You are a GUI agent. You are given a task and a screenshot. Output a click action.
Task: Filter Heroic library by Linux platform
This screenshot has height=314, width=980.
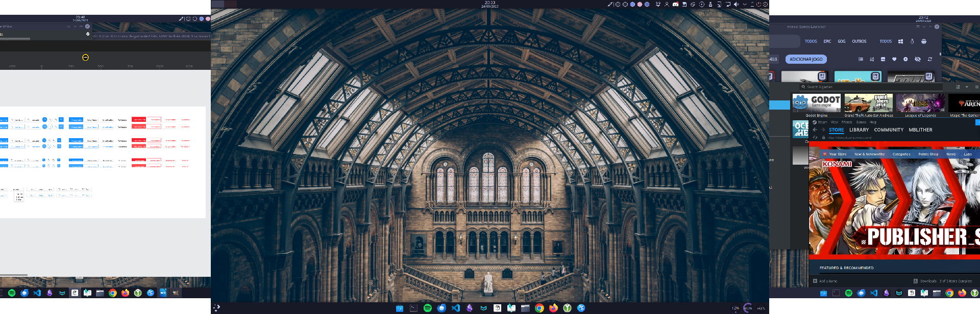pos(912,41)
